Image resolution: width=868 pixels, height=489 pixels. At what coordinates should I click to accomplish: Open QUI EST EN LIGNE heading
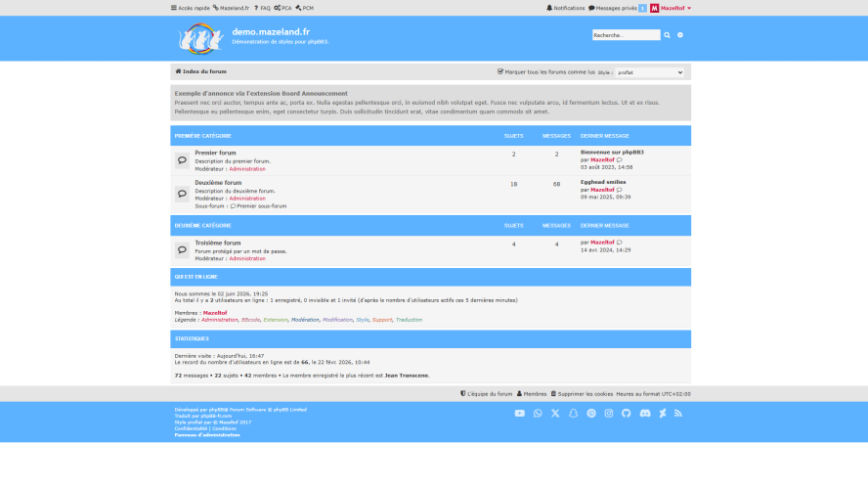(x=195, y=277)
